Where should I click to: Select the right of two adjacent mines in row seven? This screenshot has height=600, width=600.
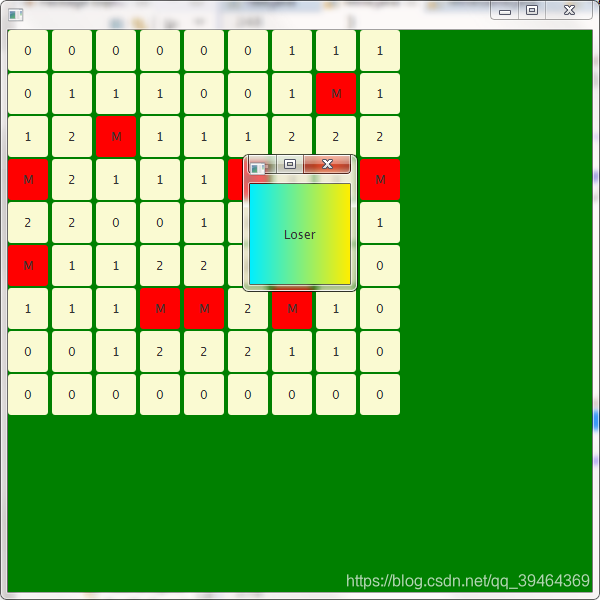point(204,308)
